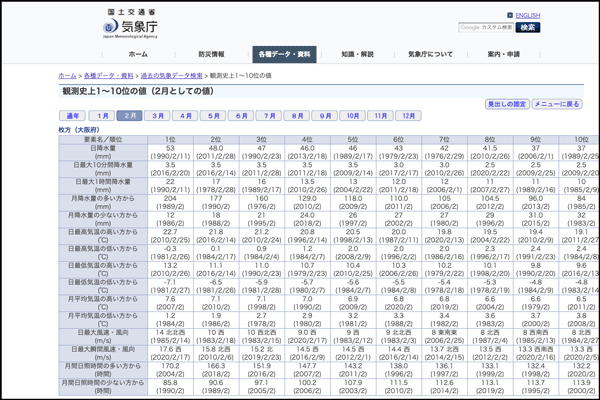Click the small icon beside ENGLISH
This screenshot has height=400, width=600.
[509, 16]
